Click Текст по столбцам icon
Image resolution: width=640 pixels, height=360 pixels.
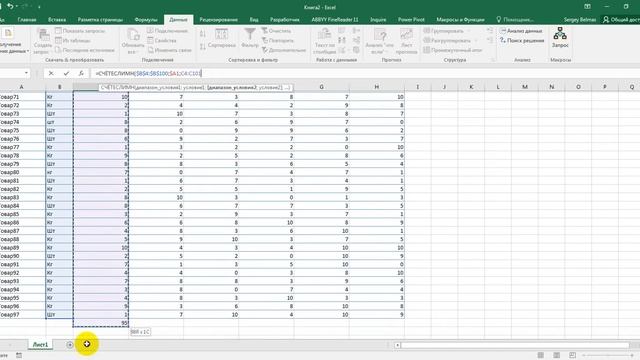(324, 34)
